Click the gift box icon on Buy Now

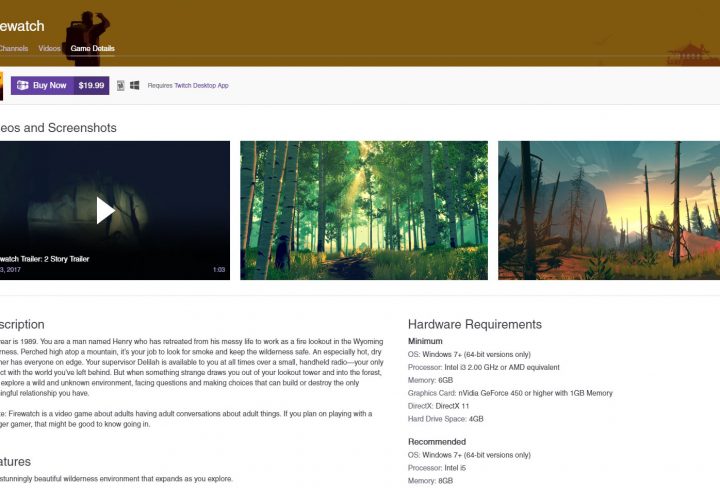pyautogui.click(x=22, y=86)
